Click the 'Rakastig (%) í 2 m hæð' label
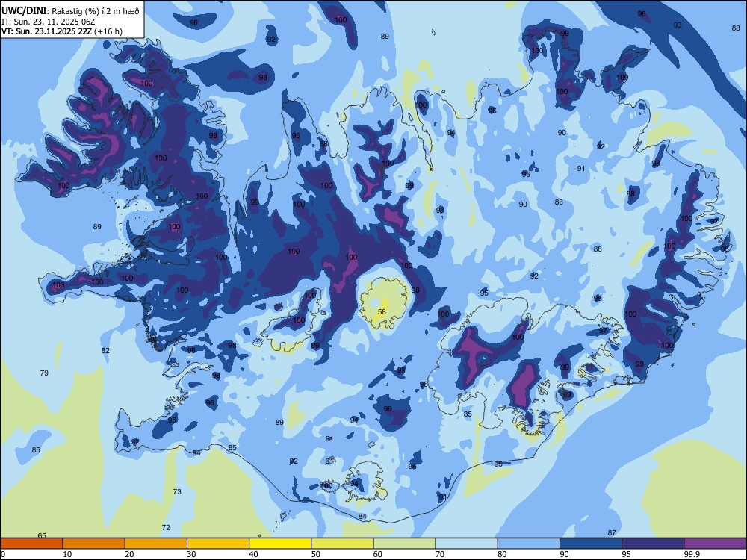The width and height of the screenshot is (747, 560). coord(96,11)
